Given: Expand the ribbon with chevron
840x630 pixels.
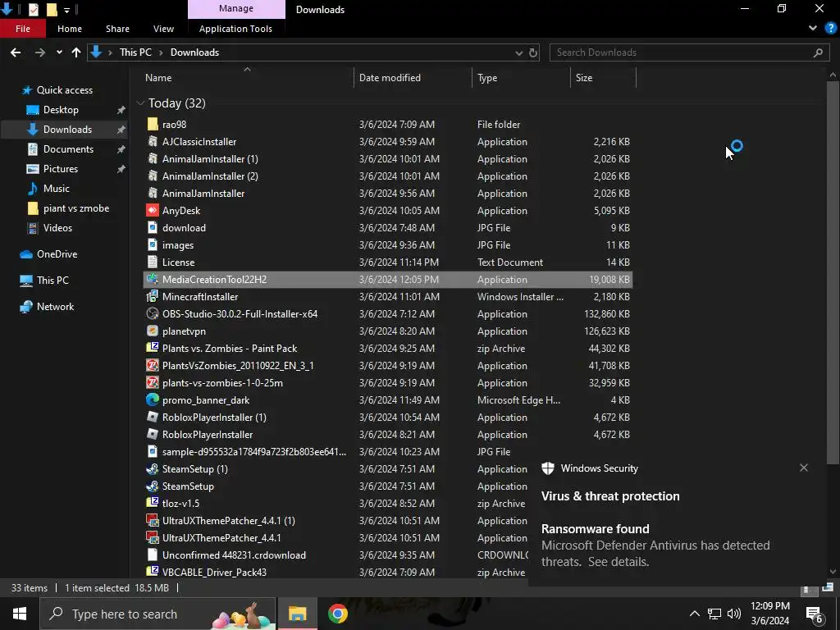Looking at the screenshot, I should pos(813,29).
